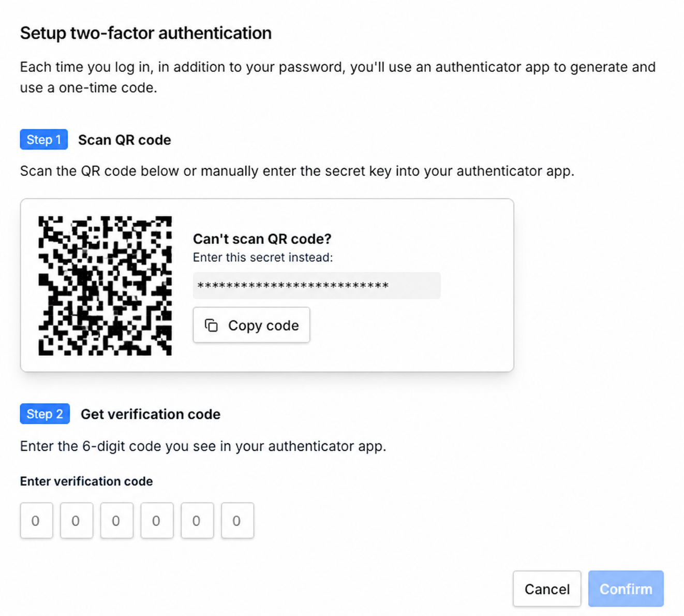Focus the sixth verification digit box
Image resolution: width=684 pixels, height=616 pixels.
(x=237, y=520)
